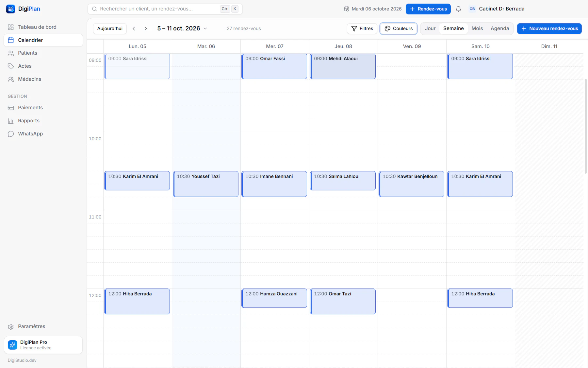Open 09:00 Omar Fassi appointment
This screenshot has width=588, height=368.
(274, 66)
